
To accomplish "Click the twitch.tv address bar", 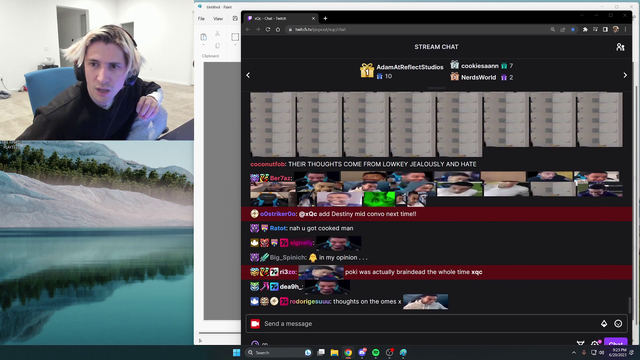I will coord(416,29).
